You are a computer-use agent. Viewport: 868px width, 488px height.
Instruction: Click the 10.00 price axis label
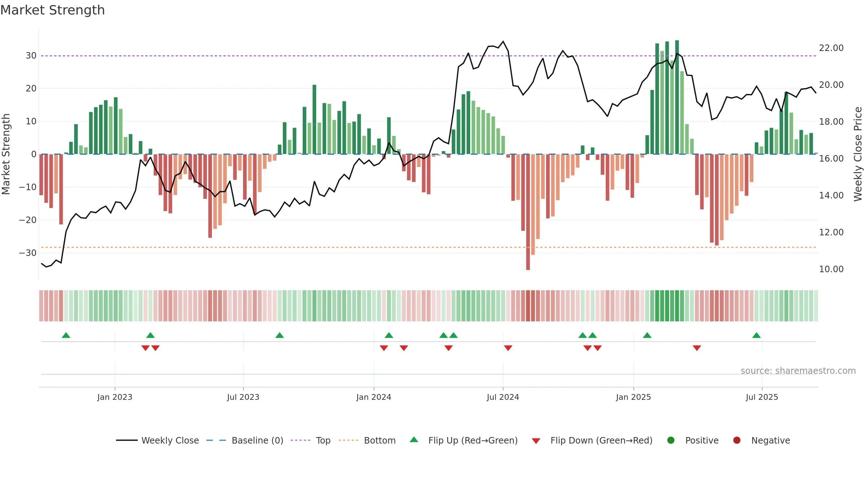pos(831,269)
